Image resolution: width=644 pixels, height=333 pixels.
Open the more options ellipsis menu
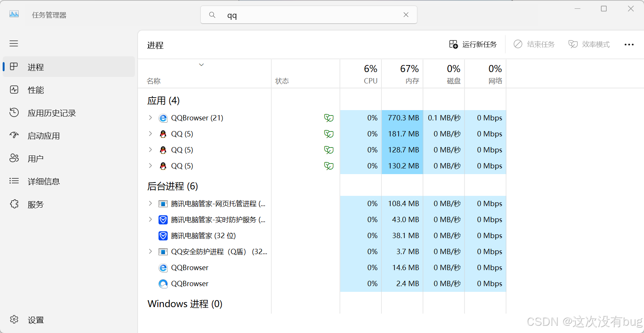click(x=629, y=45)
